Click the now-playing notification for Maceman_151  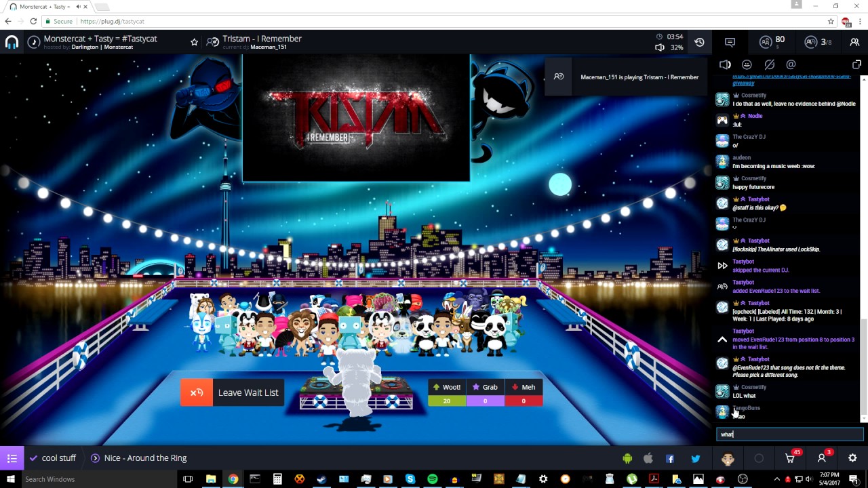click(x=626, y=77)
